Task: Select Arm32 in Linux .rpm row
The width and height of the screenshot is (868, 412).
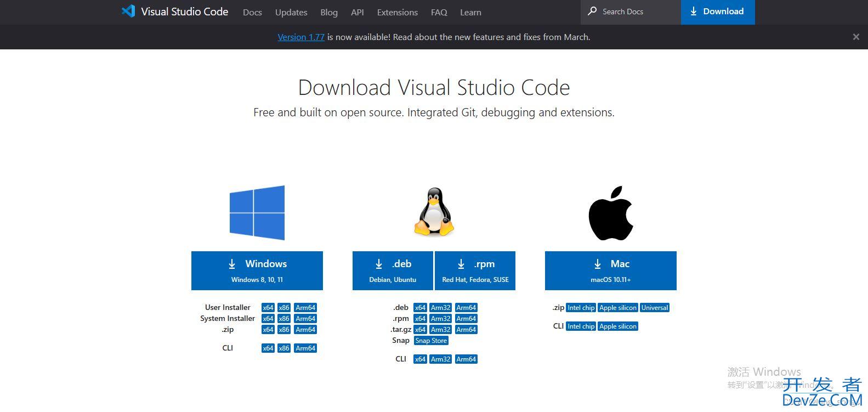Action: [441, 319]
